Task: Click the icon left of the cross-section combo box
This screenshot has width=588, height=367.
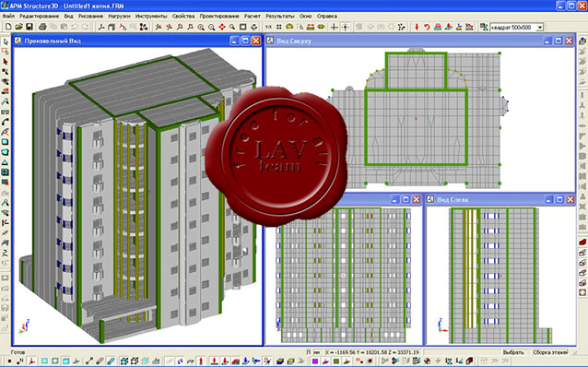Action: [x=484, y=27]
